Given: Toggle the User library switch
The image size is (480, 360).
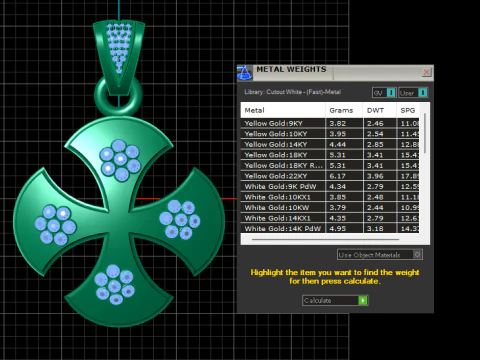Looking at the screenshot, I should (413, 93).
